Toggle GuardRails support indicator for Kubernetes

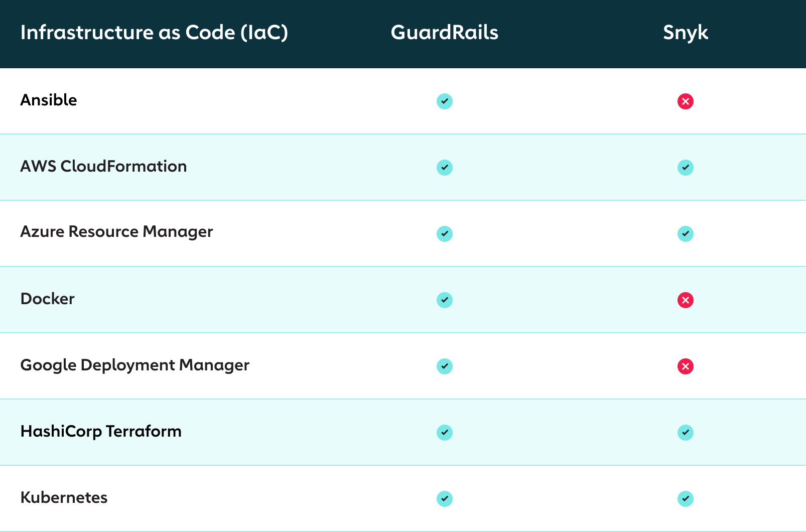click(445, 498)
